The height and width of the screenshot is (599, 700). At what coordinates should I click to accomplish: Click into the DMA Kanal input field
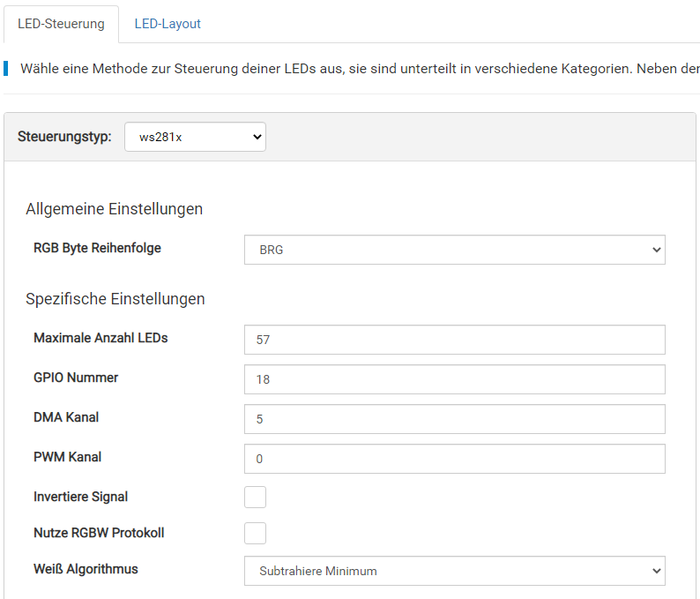454,419
